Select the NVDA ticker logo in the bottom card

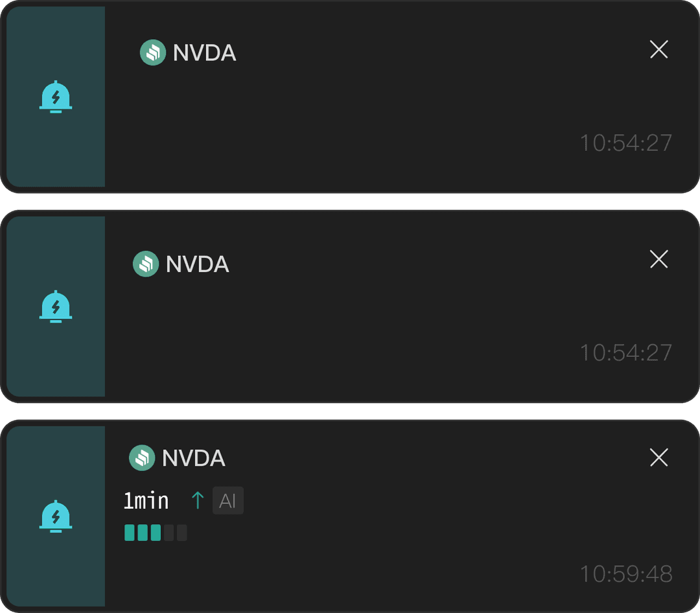143,457
